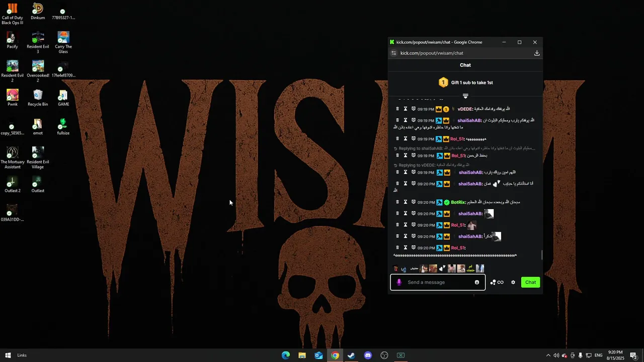Image resolution: width=644 pixels, height=362 pixels.
Task: Open the notification center
Action: point(633,355)
